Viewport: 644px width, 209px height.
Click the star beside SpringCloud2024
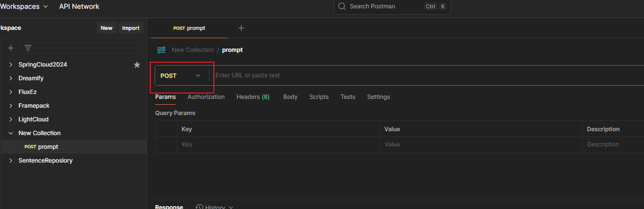tap(137, 65)
